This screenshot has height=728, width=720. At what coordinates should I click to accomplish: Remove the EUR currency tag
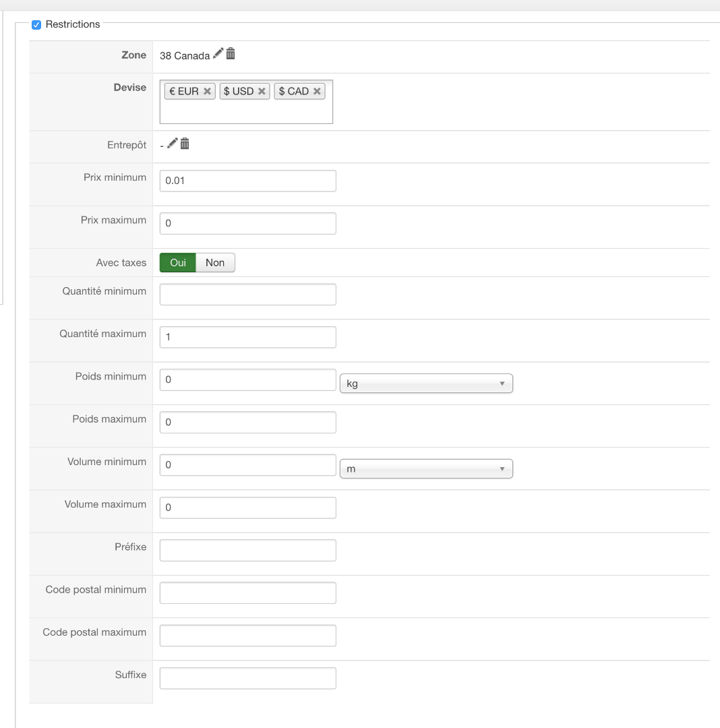coord(207,92)
